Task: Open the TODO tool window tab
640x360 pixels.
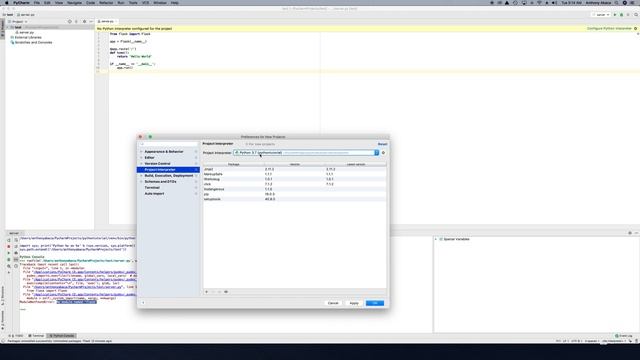Action: tap(17, 336)
